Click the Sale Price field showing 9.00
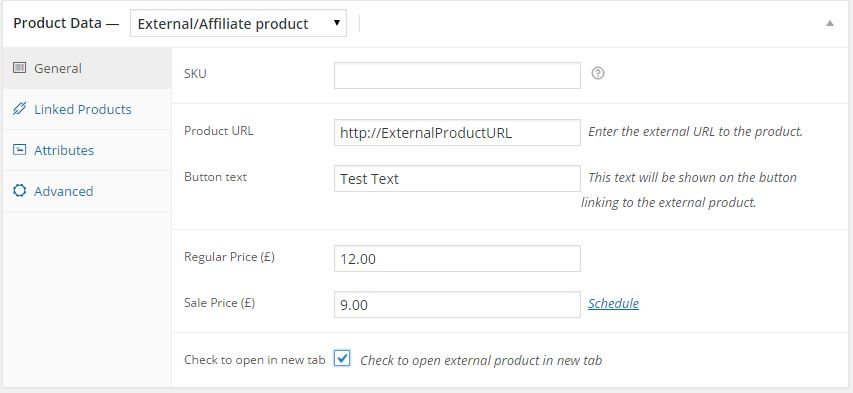853x393 pixels. click(457, 304)
